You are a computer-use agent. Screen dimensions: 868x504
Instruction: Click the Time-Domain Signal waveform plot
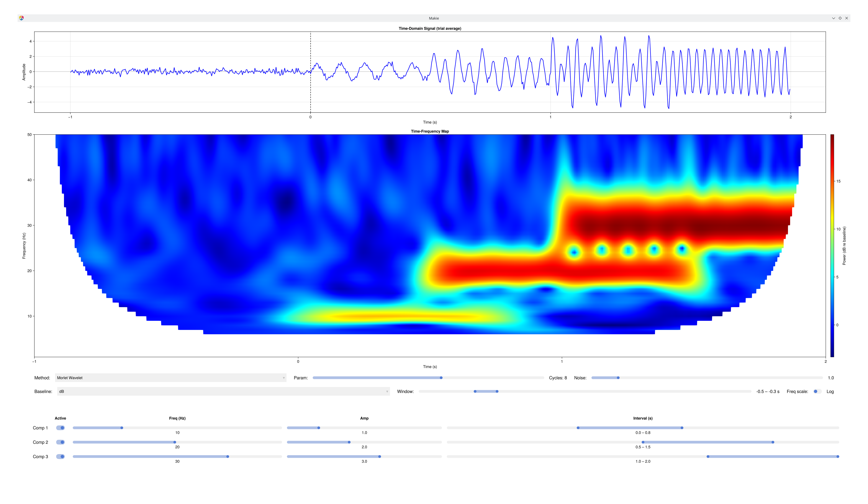click(x=431, y=72)
